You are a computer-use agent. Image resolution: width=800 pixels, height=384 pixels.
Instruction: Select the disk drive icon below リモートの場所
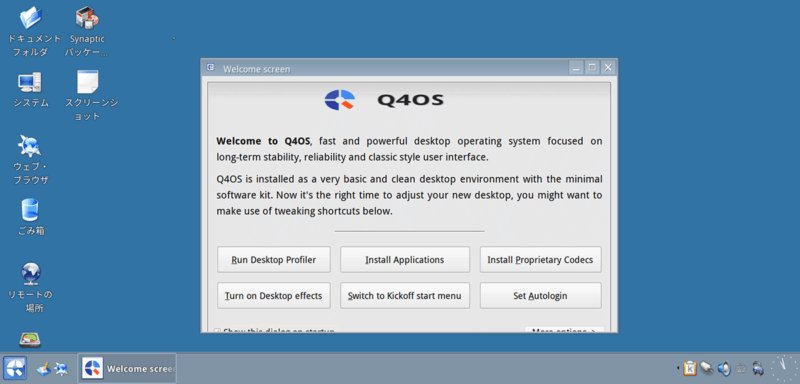click(x=30, y=341)
